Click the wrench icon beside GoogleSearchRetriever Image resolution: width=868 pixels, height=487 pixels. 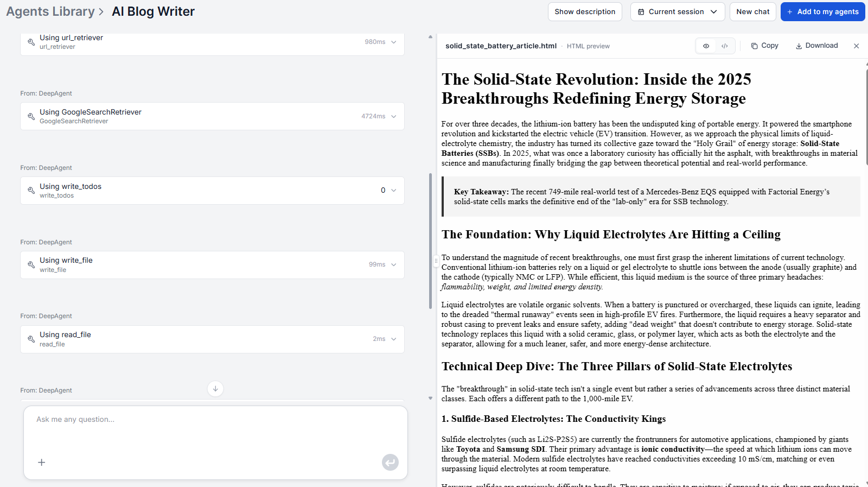point(31,116)
